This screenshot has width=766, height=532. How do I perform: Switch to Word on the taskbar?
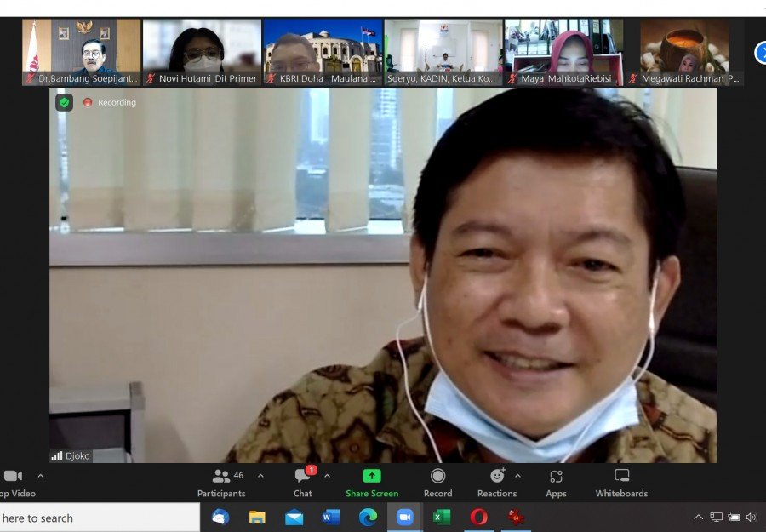pyautogui.click(x=331, y=517)
